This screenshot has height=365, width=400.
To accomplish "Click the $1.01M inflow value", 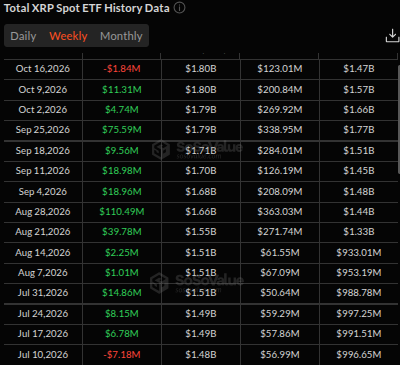I will coord(122,273).
